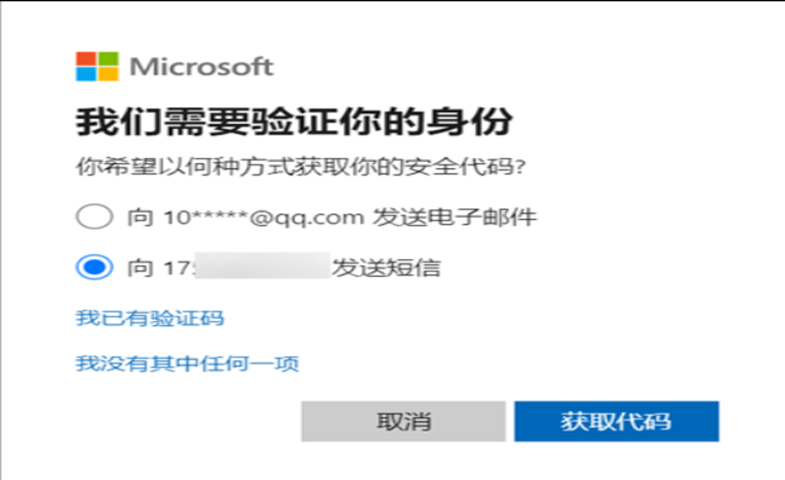Image resolution: width=785 pixels, height=480 pixels.
Task: Cancel with the 取消 button
Action: [x=404, y=421]
